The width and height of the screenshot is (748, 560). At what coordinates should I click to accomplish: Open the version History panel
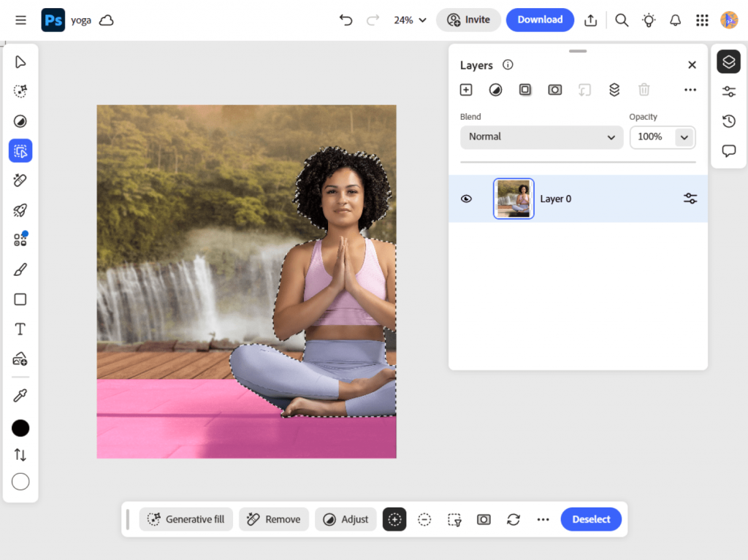(x=728, y=121)
